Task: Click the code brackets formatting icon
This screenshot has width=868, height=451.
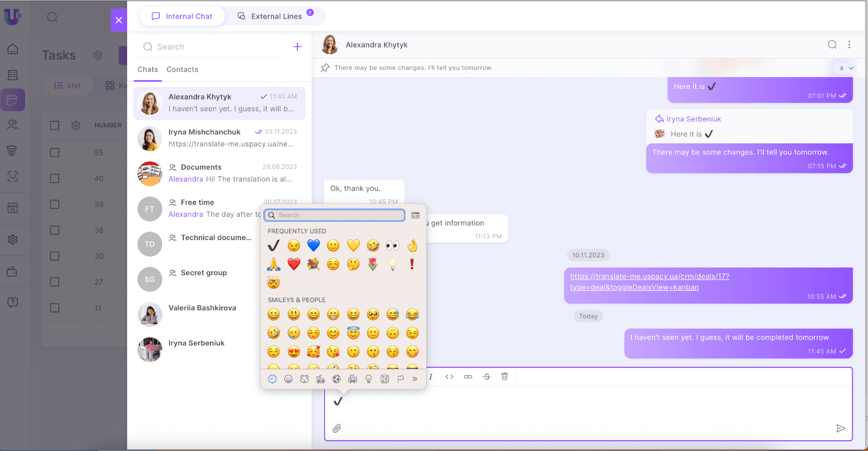Action: pyautogui.click(x=449, y=377)
